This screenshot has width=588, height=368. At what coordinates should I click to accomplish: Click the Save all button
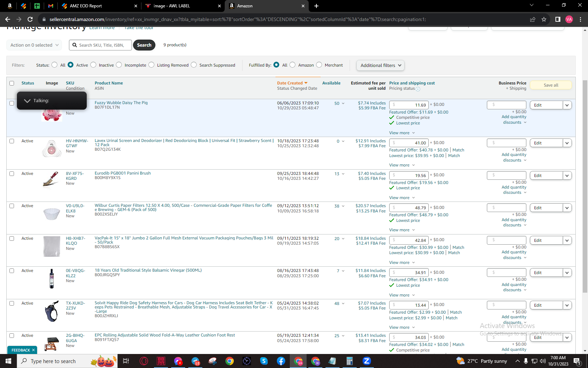tap(551, 85)
